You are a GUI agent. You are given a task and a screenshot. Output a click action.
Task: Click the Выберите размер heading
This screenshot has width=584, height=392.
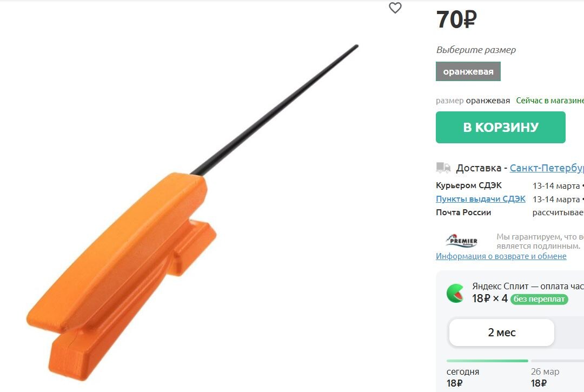point(476,50)
